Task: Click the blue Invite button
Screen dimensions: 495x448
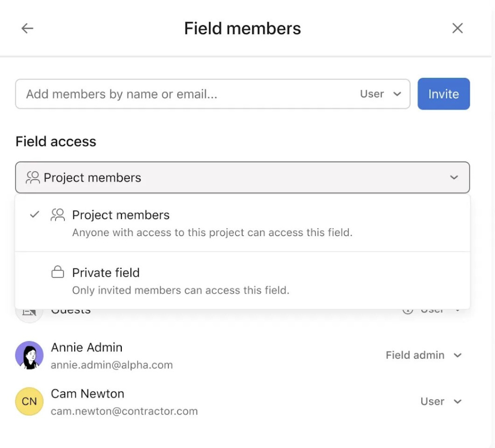Action: 444,94
